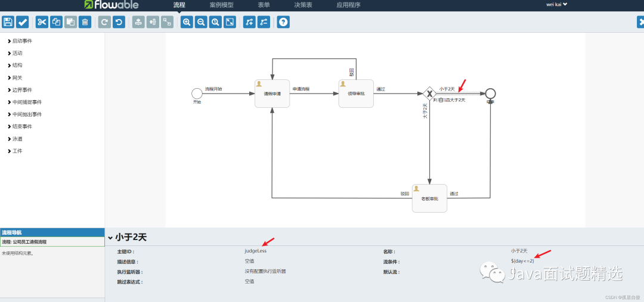Add a bend point to the sequence flow
Image resolution: width=644 pixels, height=302 pixels.
[249, 22]
